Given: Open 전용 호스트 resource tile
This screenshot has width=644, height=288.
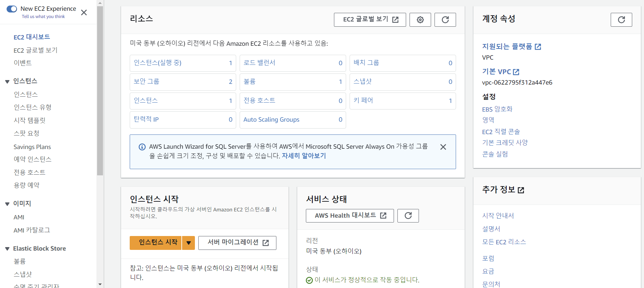Looking at the screenshot, I should pyautogui.click(x=293, y=101).
